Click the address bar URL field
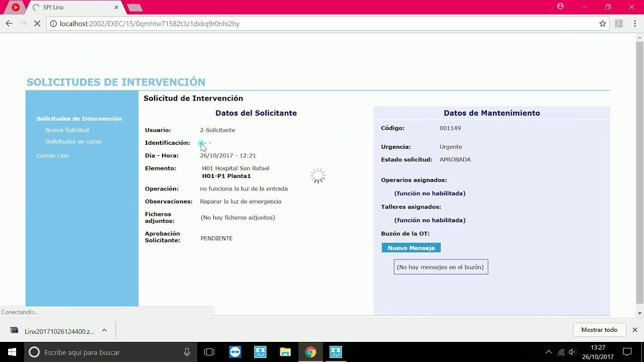The width and height of the screenshot is (644, 362). point(327,24)
